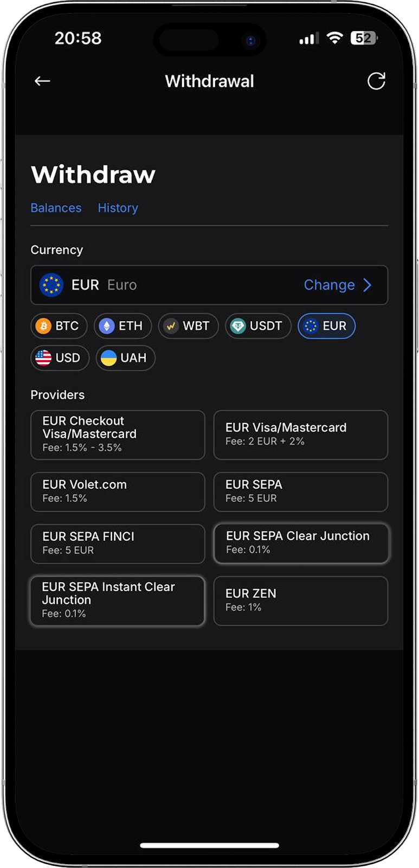
Task: Tap the back arrow icon
Action: (x=42, y=81)
